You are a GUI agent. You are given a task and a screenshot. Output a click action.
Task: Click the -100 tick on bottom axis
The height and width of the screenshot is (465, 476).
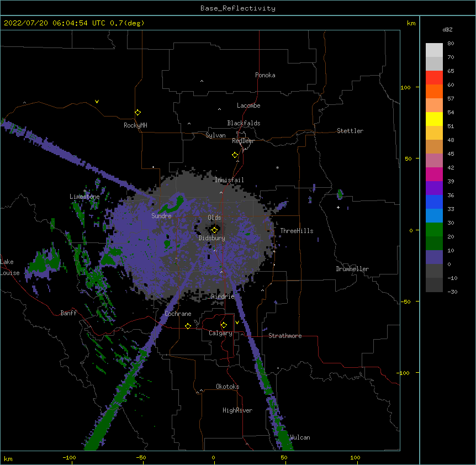pos(69,457)
